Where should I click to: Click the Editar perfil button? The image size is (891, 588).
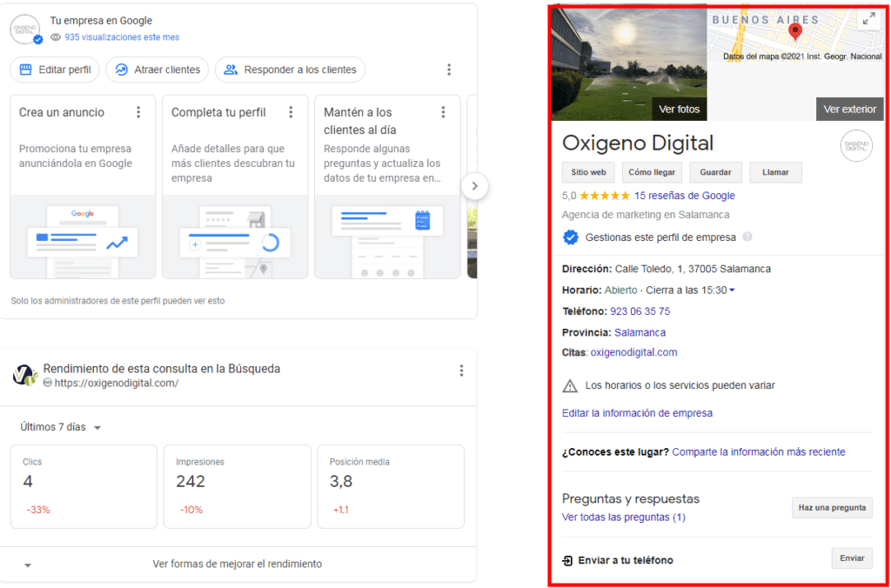pyautogui.click(x=55, y=70)
